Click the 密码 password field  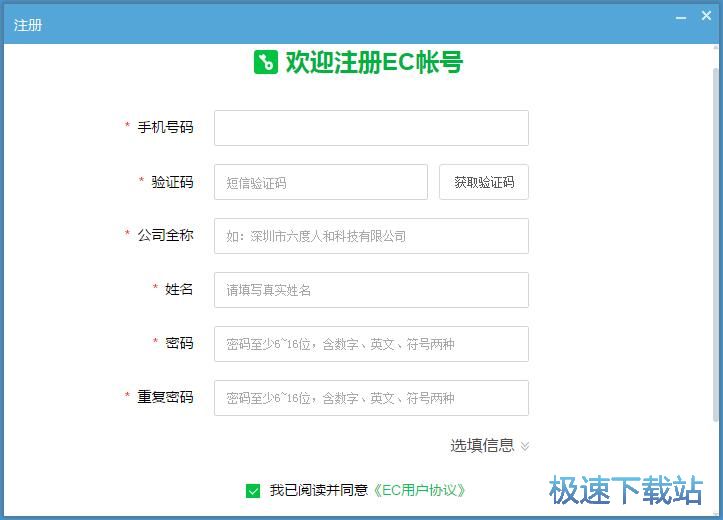371,344
